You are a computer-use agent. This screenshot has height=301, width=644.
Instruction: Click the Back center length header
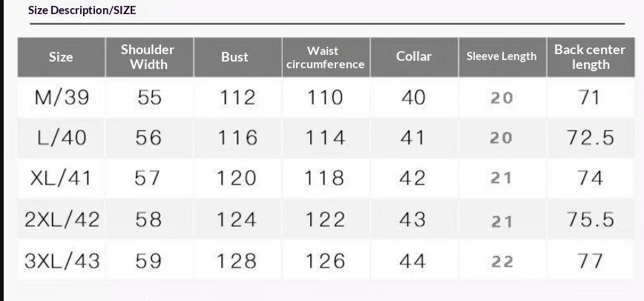pos(590,57)
